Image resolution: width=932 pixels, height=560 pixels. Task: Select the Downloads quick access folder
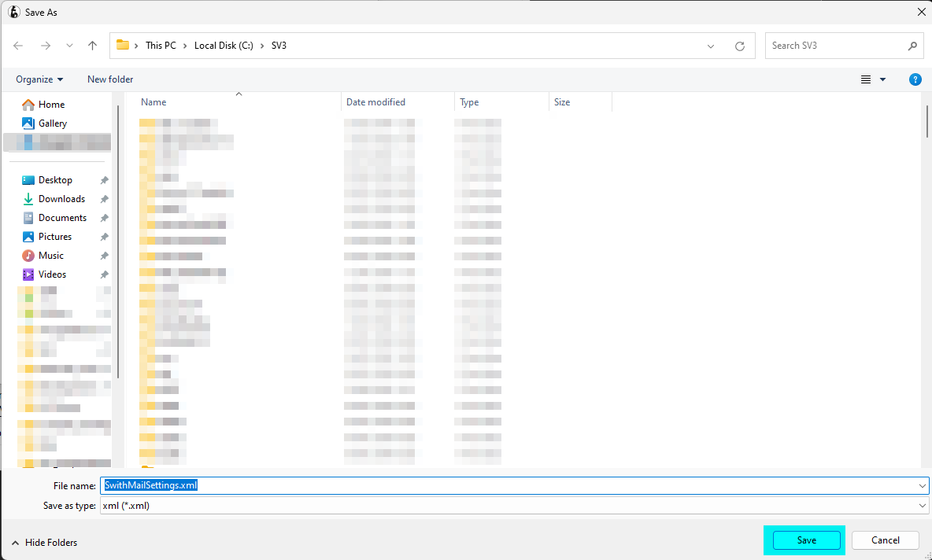coord(61,199)
